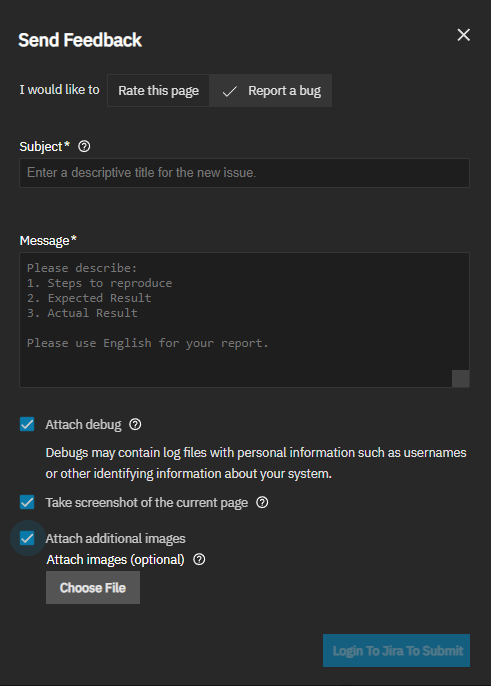Screen dimensions: 491x686
Task: Click the Attach debug label text
Action: pyautogui.click(x=83, y=424)
